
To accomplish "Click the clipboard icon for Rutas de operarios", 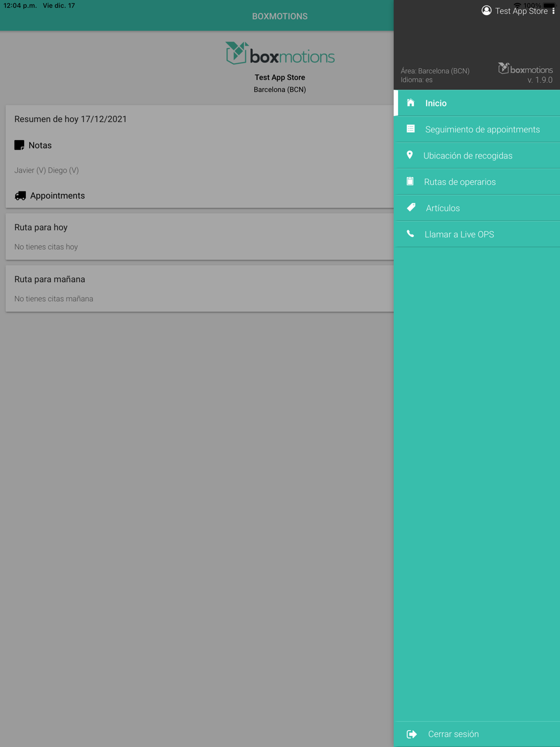I will pyautogui.click(x=410, y=181).
